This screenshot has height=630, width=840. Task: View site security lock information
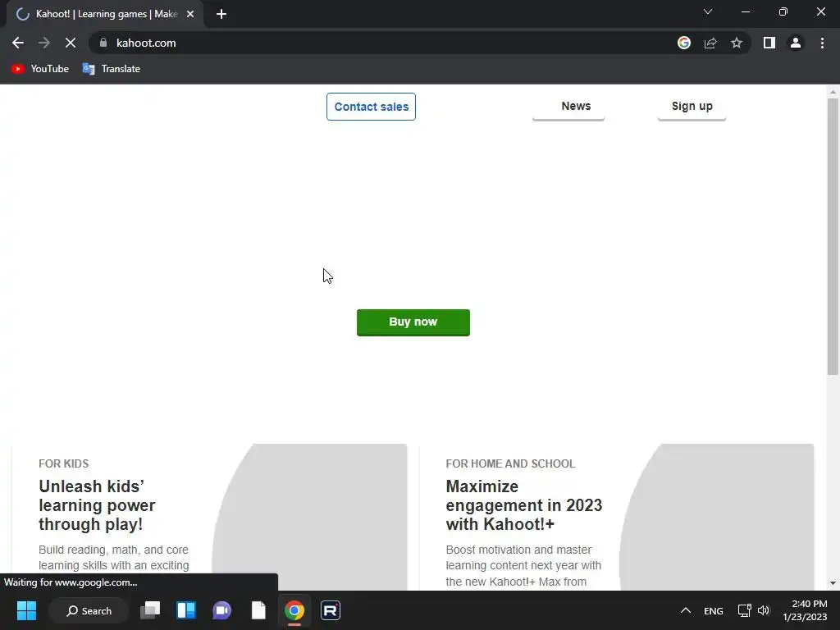coord(103,43)
